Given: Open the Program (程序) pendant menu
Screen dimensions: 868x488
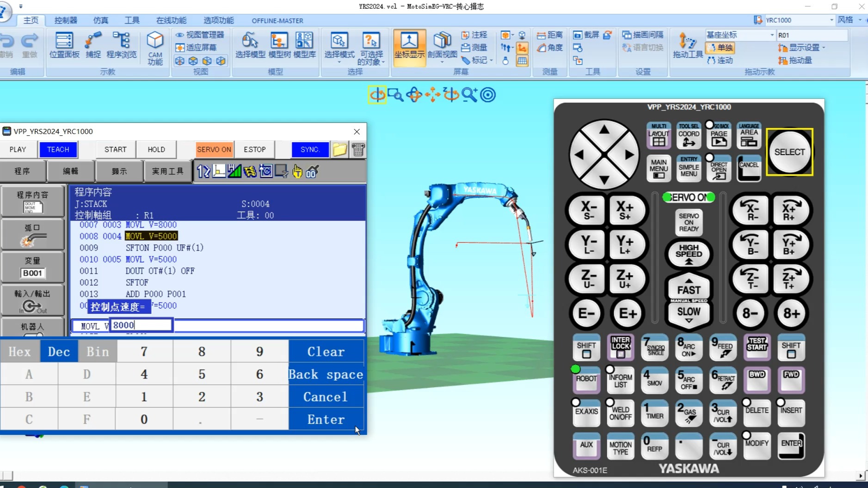Looking at the screenshot, I should [23, 171].
